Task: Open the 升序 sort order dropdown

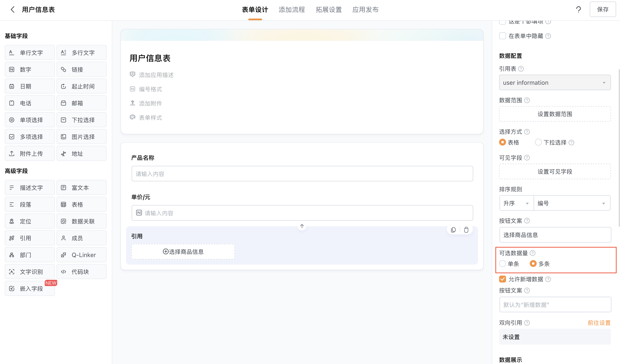Action: coord(516,203)
